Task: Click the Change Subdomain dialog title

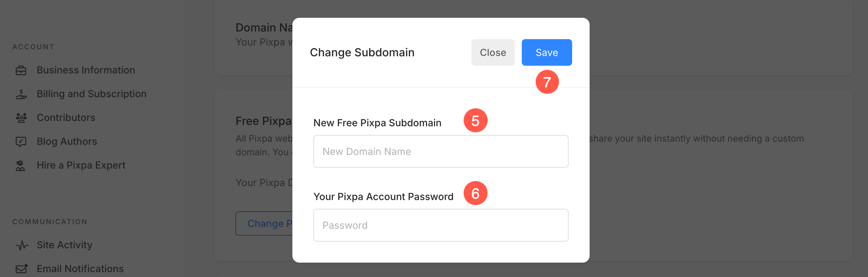Action: (x=362, y=52)
